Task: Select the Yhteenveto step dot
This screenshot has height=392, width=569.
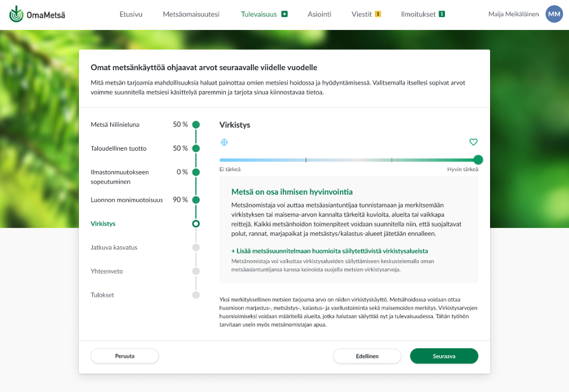Action: (196, 271)
